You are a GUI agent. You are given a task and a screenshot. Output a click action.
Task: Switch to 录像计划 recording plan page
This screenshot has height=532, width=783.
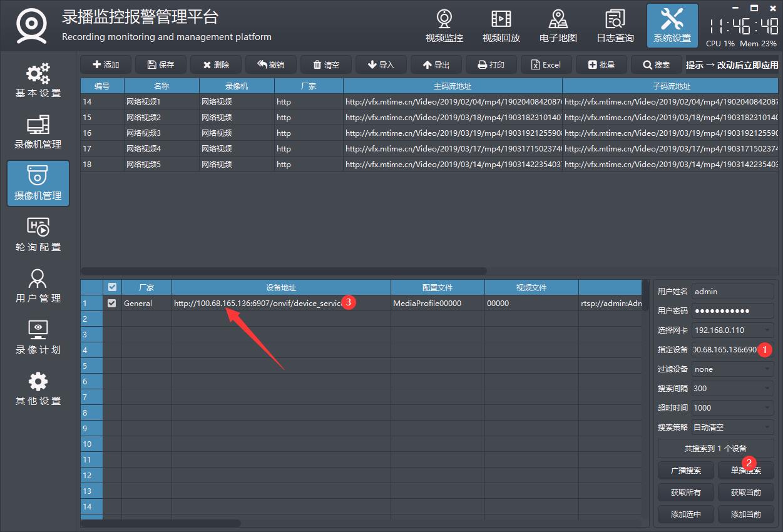tap(38, 337)
